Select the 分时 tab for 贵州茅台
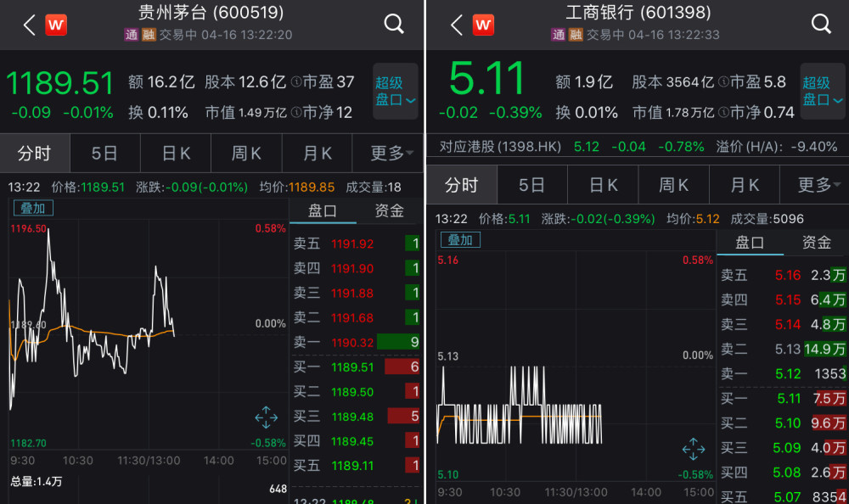This screenshot has height=504, width=849. point(35,154)
